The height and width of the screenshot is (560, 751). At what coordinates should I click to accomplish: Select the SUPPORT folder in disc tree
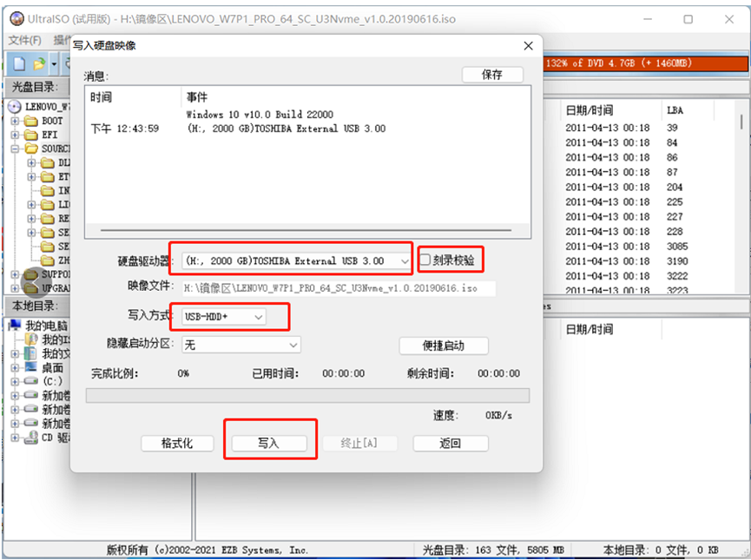pos(48,274)
